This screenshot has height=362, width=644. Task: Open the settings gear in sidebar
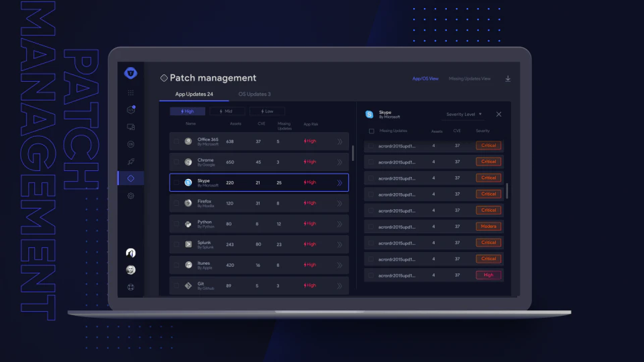131,196
